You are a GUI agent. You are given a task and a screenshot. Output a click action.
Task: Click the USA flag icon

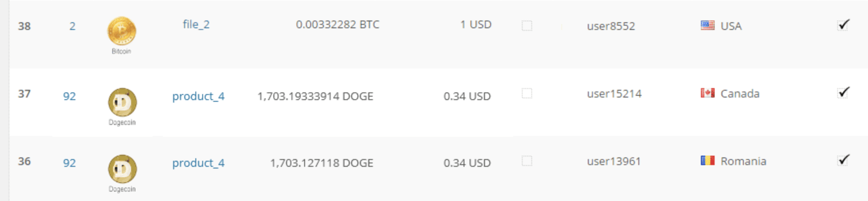[707, 26]
